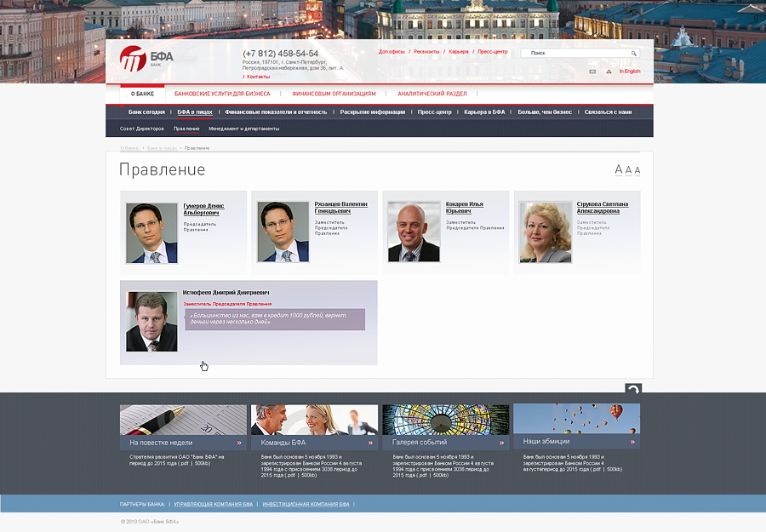Open Менеджмент и департаменты submenu
The height and width of the screenshot is (532, 766).
click(243, 129)
